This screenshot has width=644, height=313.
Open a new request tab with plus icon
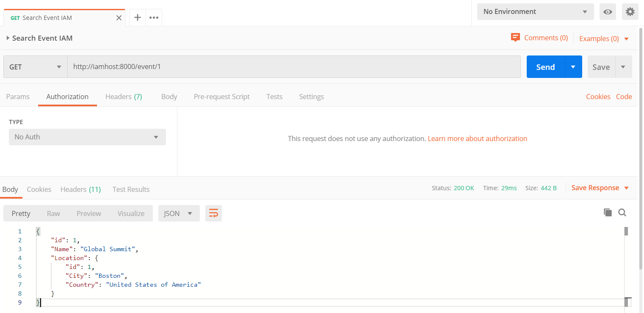137,17
